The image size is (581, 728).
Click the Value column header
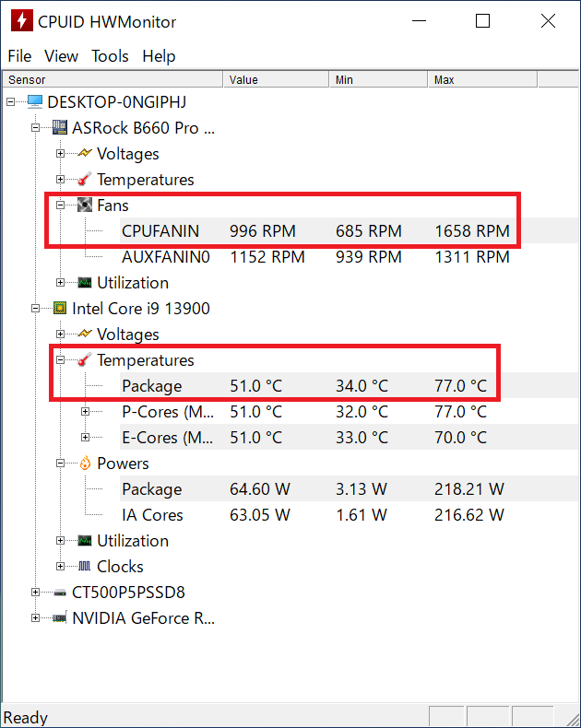click(x=276, y=79)
